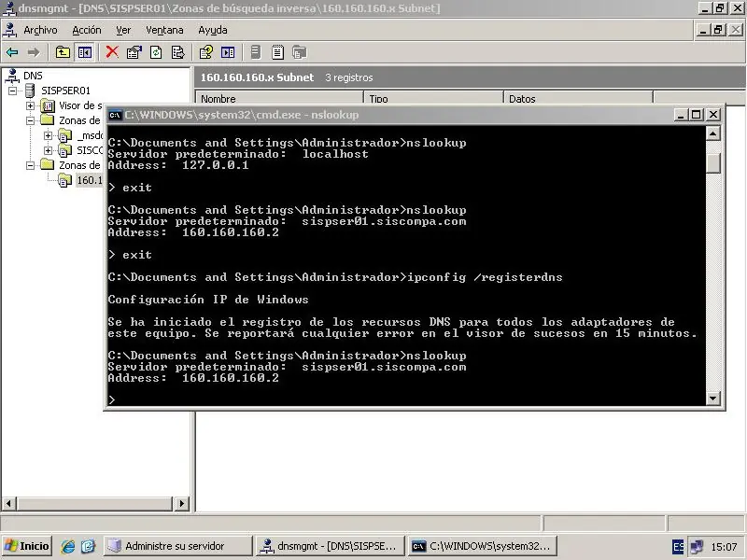This screenshot has height=560, width=747.
Task: Export the list using toolbar icon
Action: point(177,52)
